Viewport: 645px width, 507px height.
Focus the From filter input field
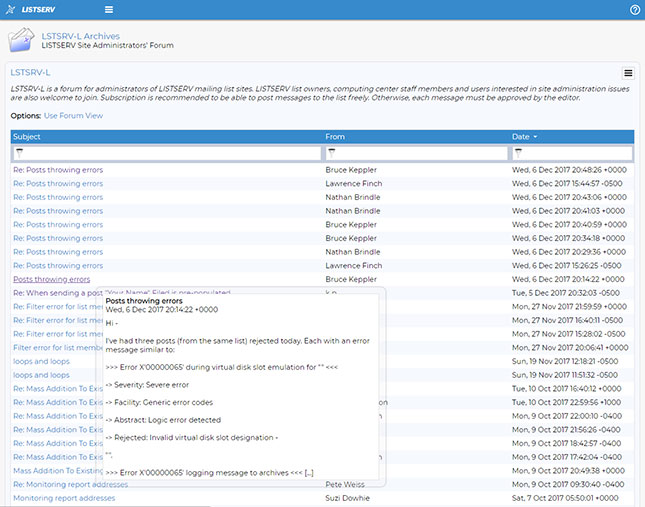(417, 153)
